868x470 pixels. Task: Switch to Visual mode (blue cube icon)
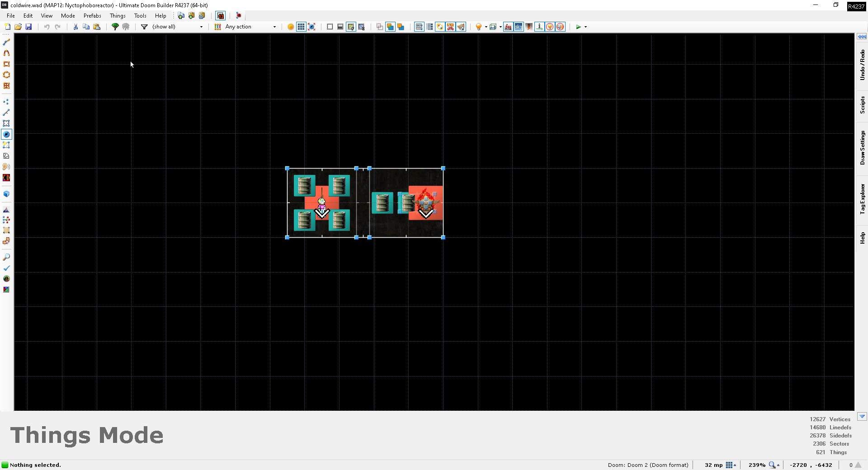(x=6, y=194)
